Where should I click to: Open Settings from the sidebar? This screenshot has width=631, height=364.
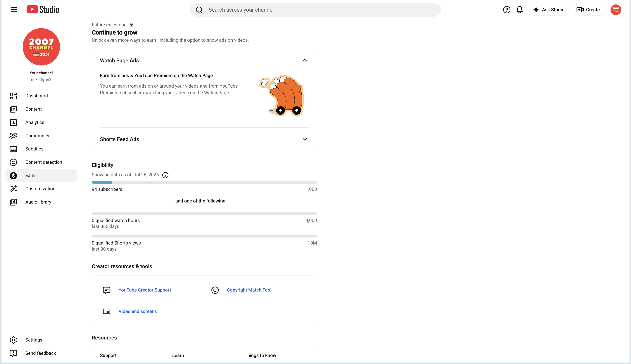pyautogui.click(x=41, y=340)
